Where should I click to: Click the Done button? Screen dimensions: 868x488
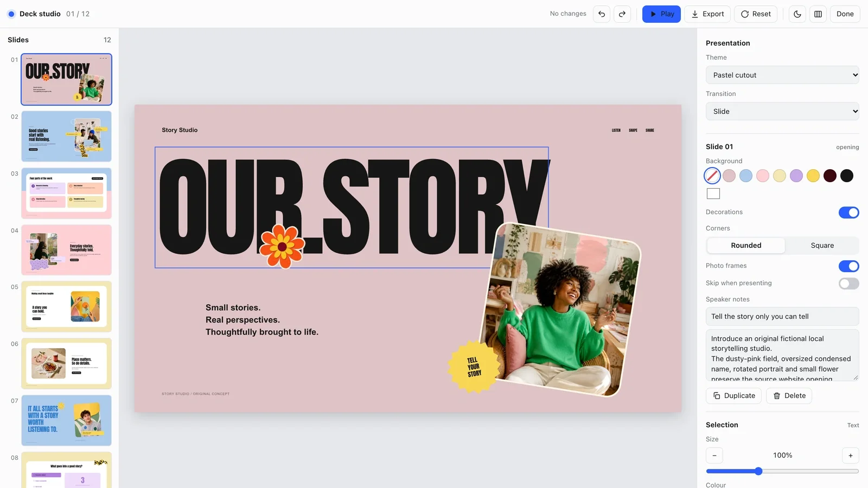(x=845, y=14)
